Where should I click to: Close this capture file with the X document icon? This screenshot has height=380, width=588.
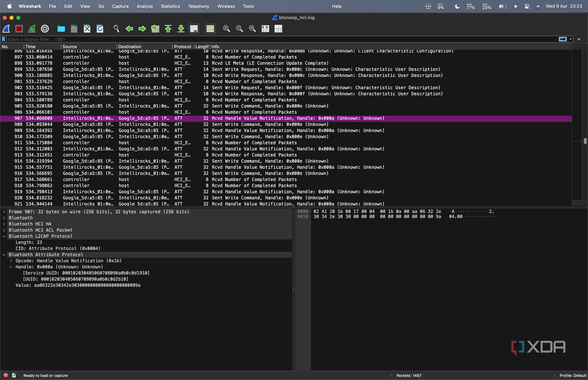(87, 29)
